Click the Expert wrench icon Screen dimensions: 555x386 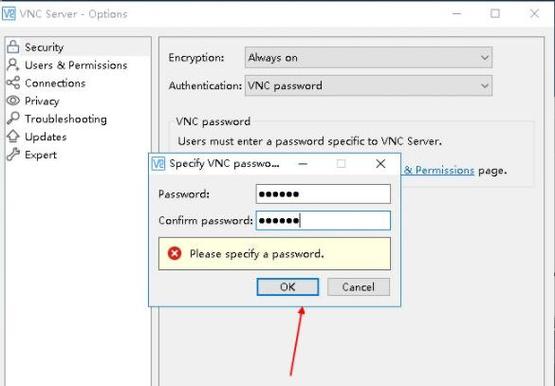[x=13, y=155]
